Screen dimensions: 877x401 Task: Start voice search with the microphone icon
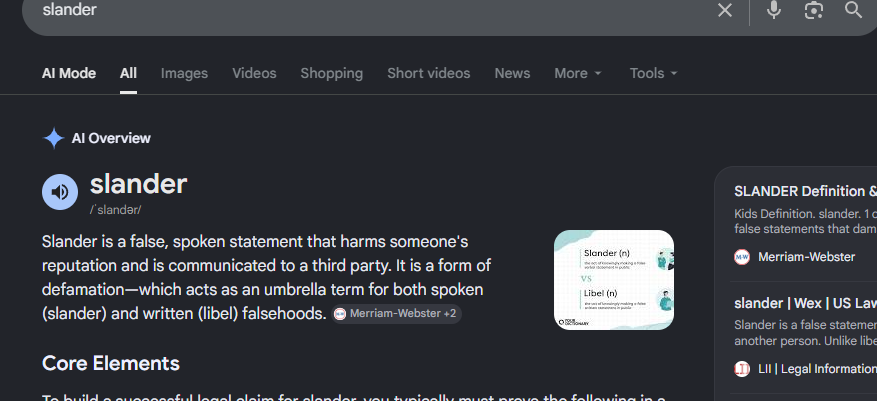(x=774, y=10)
